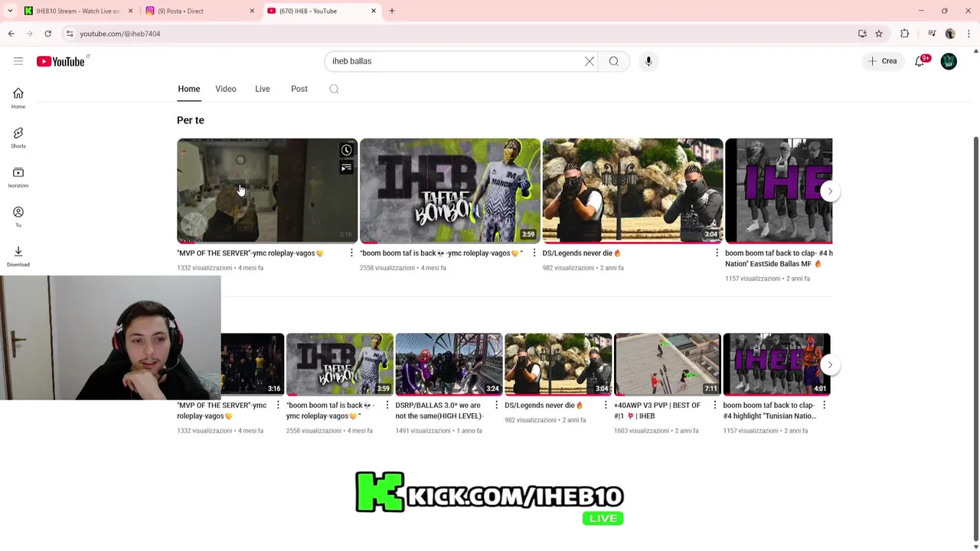Bookmark this page with the star

(x=879, y=34)
